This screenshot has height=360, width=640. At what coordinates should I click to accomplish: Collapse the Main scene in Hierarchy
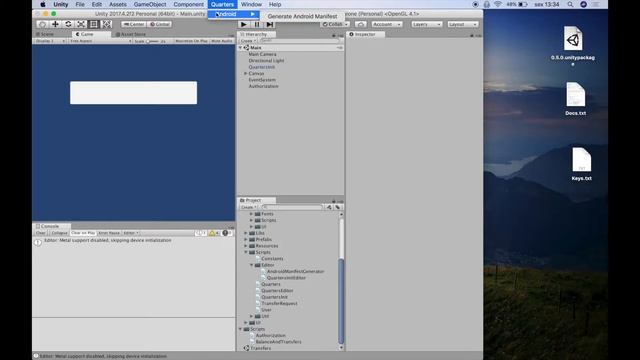(240, 48)
